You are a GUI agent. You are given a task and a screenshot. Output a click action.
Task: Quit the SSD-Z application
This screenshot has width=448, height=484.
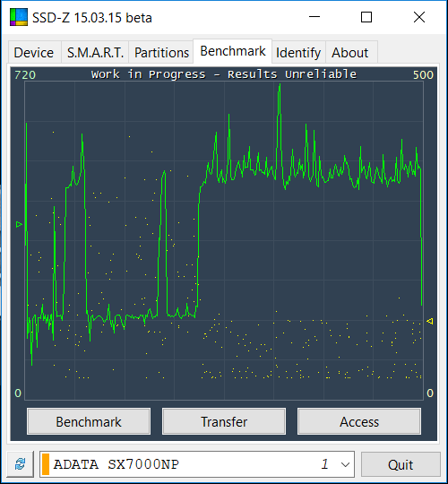tap(401, 464)
